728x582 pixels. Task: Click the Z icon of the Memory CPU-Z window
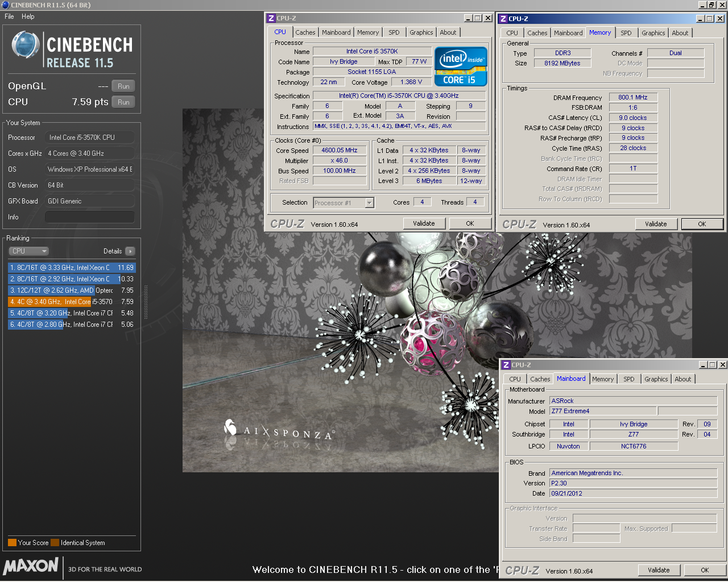click(503, 19)
